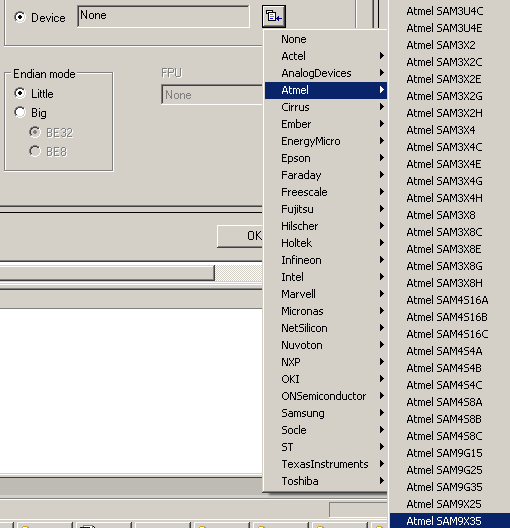Select device Atmel SAM4S16C
Image resolution: width=510 pixels, height=528 pixels.
(x=450, y=334)
